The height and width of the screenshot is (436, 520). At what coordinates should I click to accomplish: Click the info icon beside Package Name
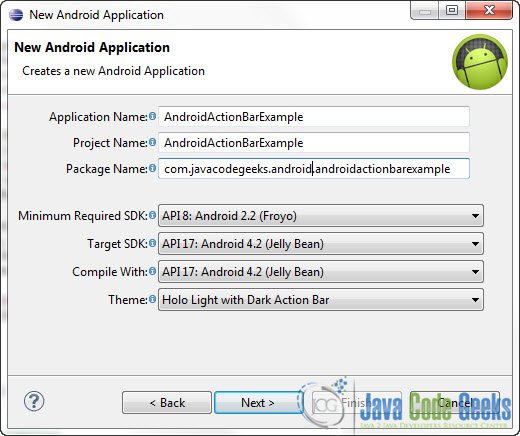click(x=152, y=168)
